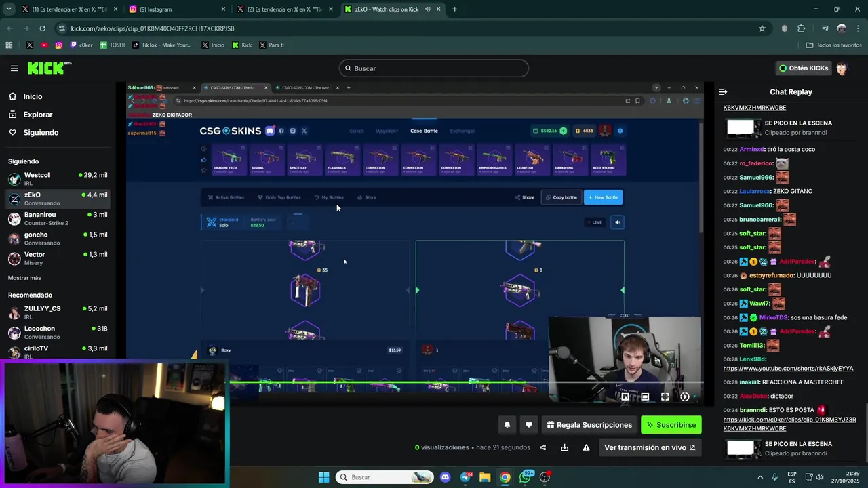
Task: Switch to the (2) Es tendencia en X tab
Action: click(x=285, y=9)
